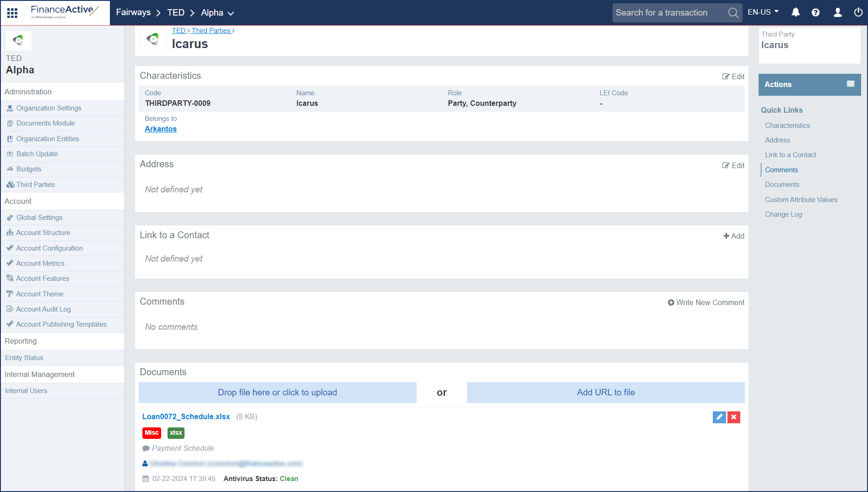
Task: Open Account Audit Log in sidebar
Action: coord(43,309)
